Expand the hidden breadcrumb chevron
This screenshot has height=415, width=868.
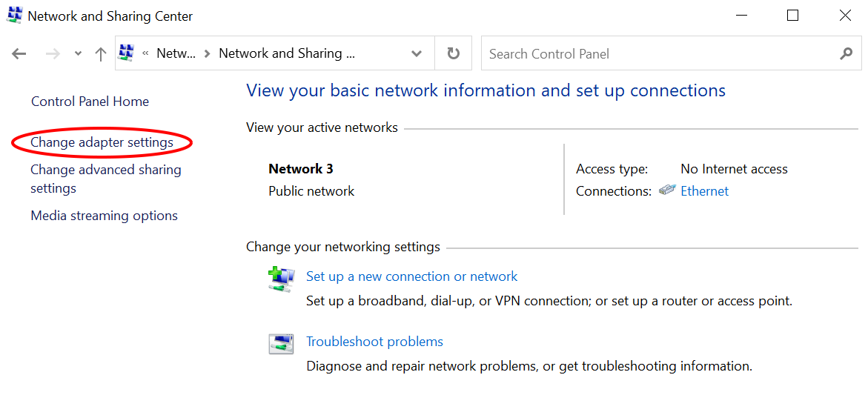(x=145, y=53)
